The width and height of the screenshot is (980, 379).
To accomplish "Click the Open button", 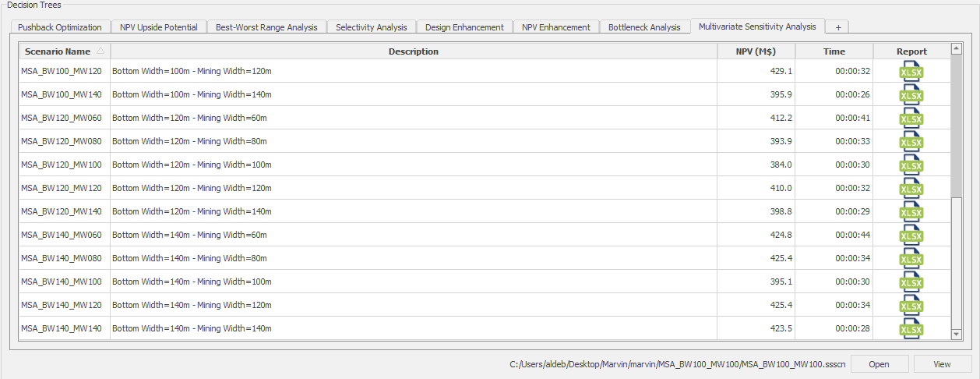I will point(879,364).
